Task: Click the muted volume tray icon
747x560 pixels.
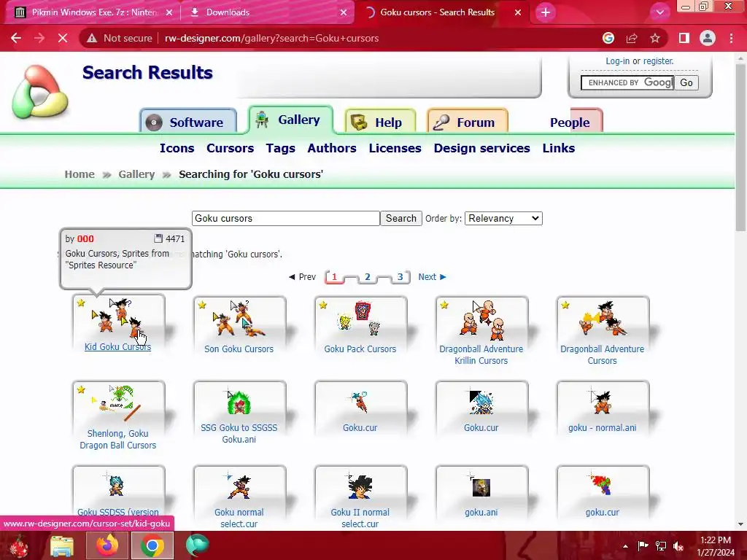Action: point(678,545)
